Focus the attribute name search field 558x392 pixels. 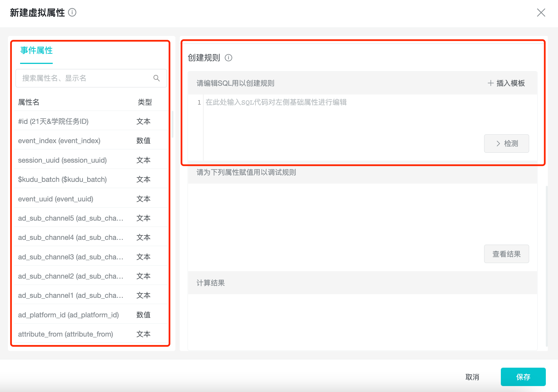[85, 78]
